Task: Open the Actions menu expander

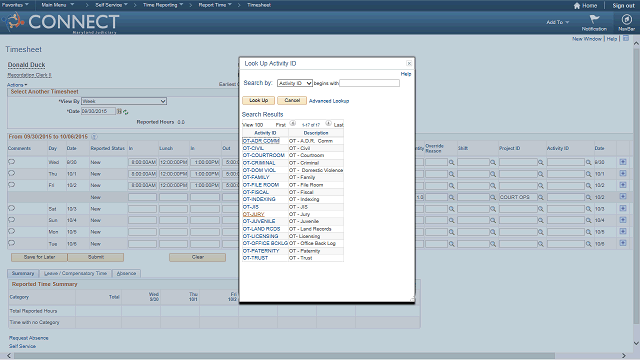Action: pyautogui.click(x=17, y=85)
